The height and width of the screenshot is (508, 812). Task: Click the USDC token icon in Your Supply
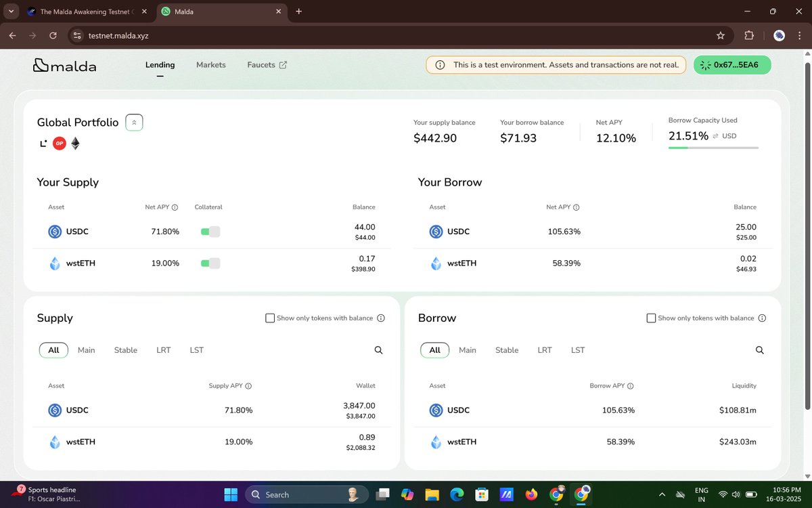(x=55, y=231)
